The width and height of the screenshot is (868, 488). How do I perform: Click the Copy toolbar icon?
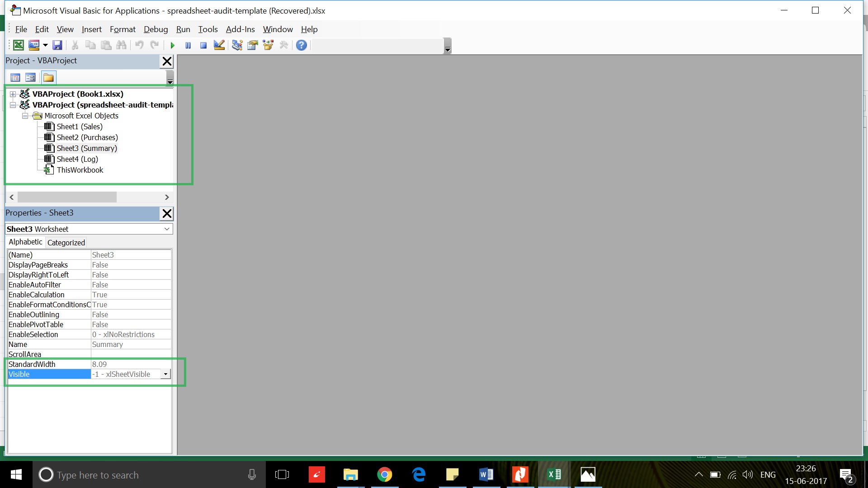(x=90, y=45)
